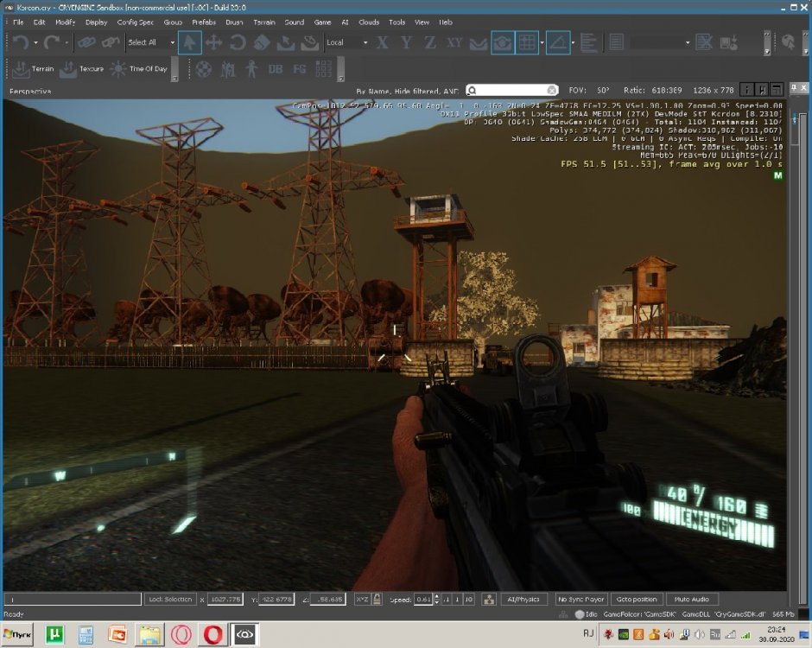Activate the Select objects arrow tool
Image resolution: width=812 pixels, height=648 pixels.
click(x=189, y=42)
